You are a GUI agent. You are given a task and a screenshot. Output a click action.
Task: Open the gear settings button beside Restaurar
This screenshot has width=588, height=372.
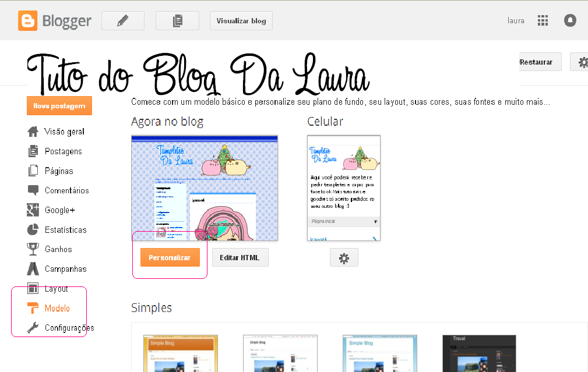(580, 62)
